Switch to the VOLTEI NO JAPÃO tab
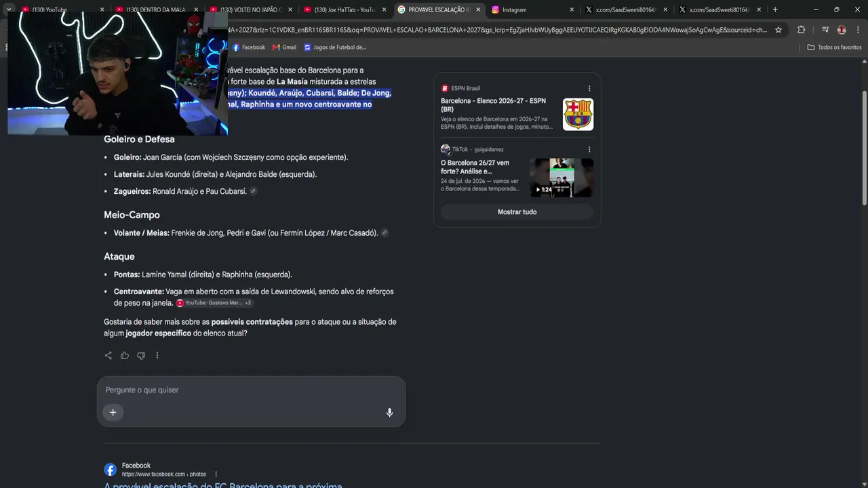This screenshot has width=868, height=488. pos(250,9)
